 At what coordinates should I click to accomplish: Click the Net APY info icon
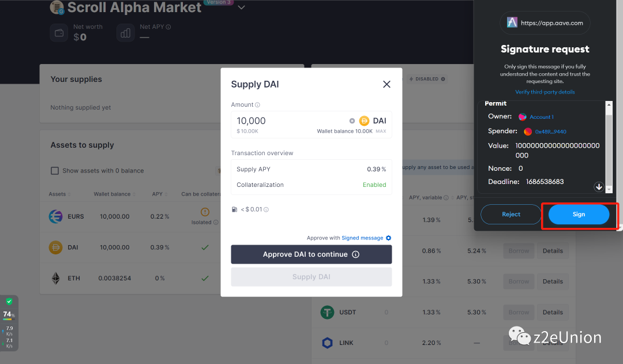click(168, 27)
